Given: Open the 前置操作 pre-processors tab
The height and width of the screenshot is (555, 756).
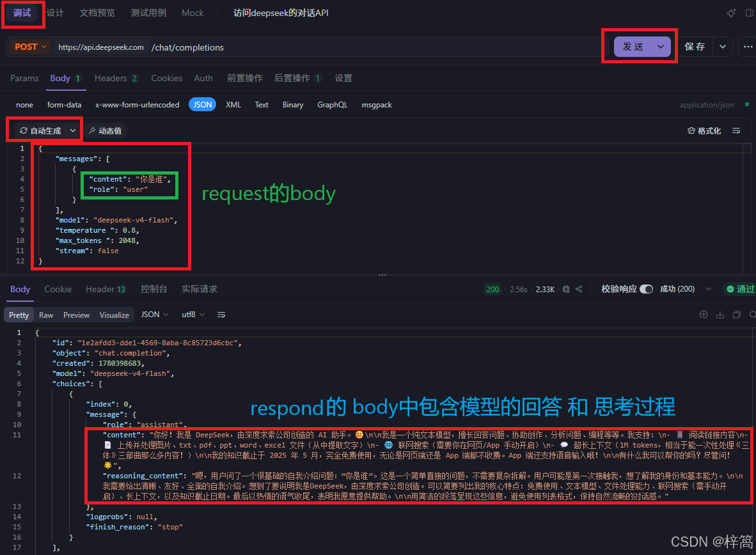Looking at the screenshot, I should 244,78.
